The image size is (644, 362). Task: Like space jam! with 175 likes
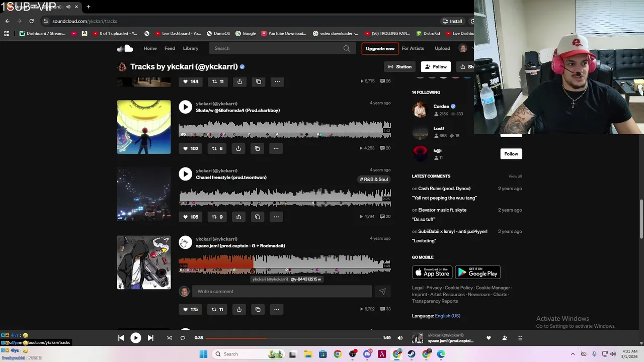(191, 309)
